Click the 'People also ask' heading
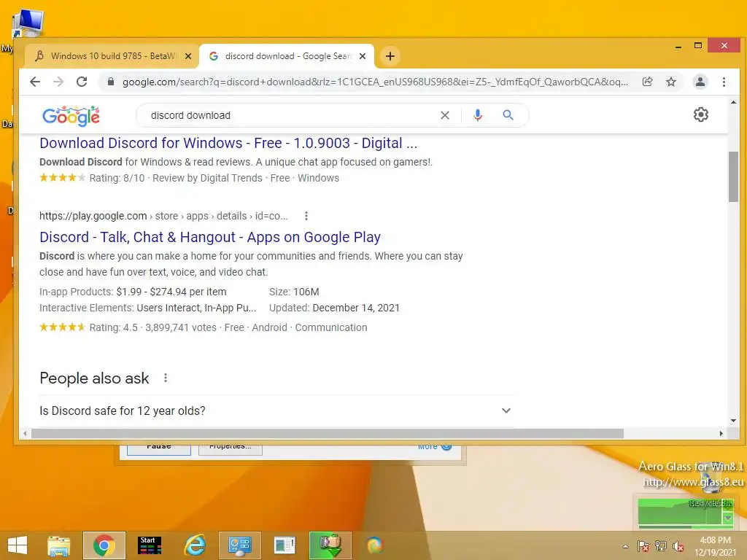The image size is (747, 560). click(94, 378)
